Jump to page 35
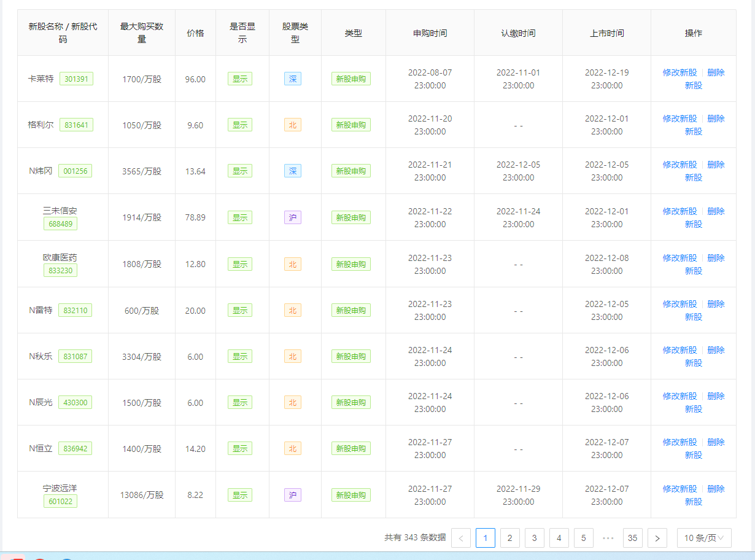Image resolution: width=755 pixels, height=560 pixels. click(632, 538)
